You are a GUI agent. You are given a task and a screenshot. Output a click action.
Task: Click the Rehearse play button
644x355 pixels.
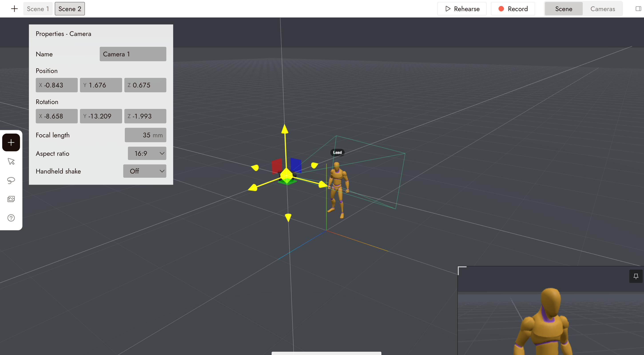click(x=462, y=9)
